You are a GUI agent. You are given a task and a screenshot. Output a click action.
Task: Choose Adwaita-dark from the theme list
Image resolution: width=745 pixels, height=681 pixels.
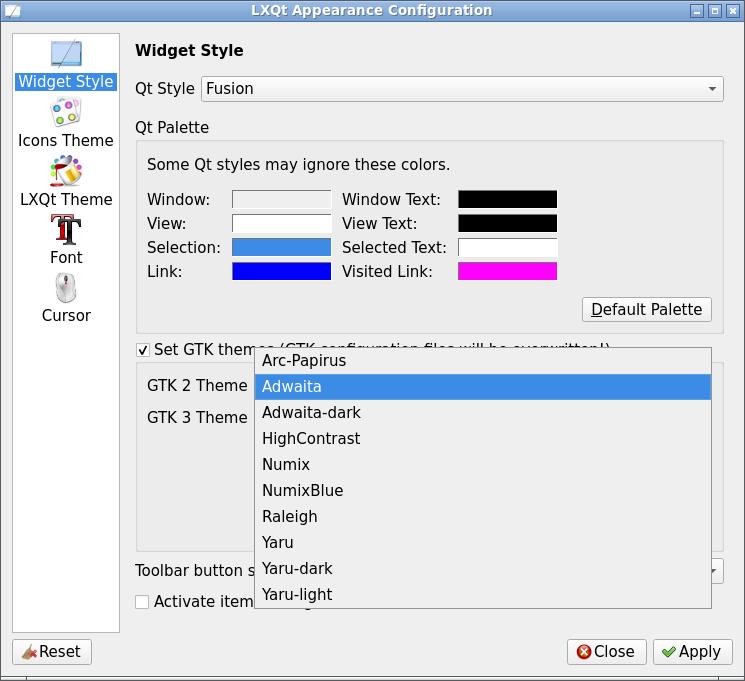click(x=311, y=413)
